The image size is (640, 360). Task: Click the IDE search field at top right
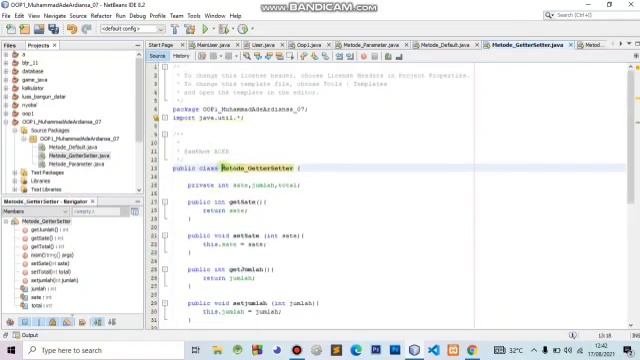(x=592, y=15)
